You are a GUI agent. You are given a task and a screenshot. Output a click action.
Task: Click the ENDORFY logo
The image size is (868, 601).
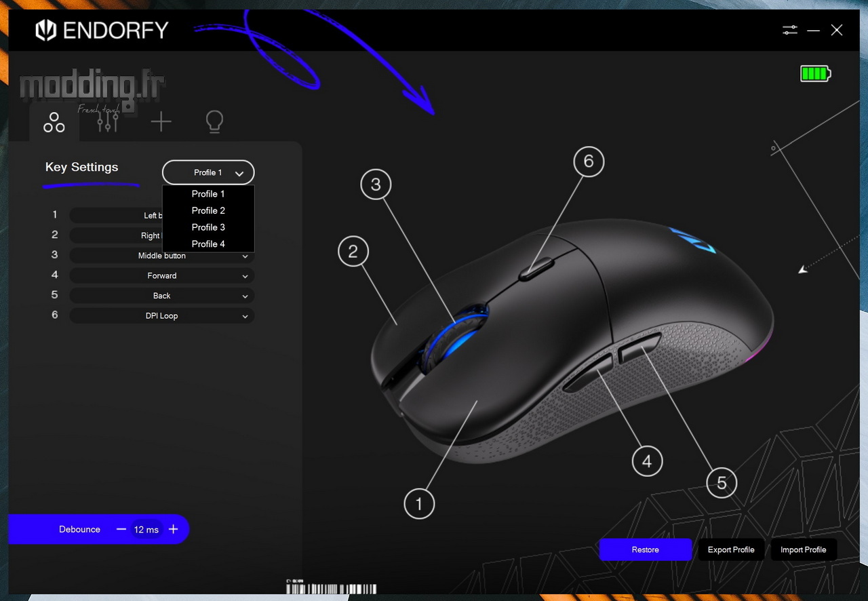102,30
